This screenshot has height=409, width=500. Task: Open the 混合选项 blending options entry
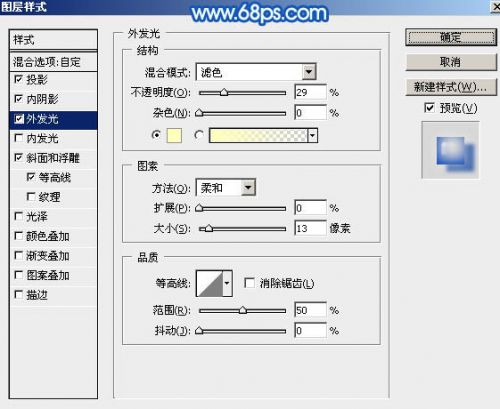pos(53,62)
